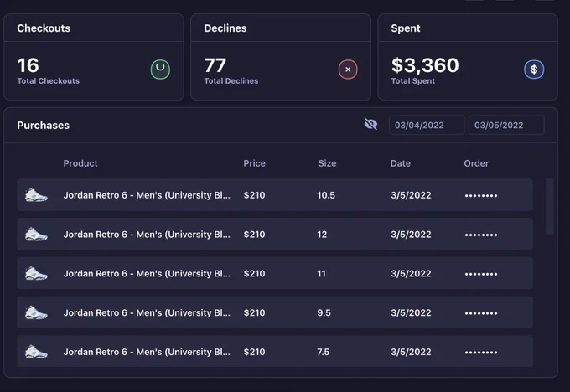Open the 03/05/2022 end date field
The image size is (570, 392).
coord(506,126)
